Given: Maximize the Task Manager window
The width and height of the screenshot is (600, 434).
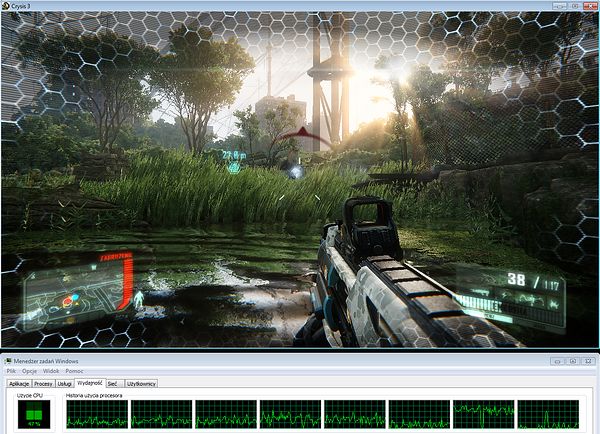Looking at the screenshot, I should (x=573, y=361).
